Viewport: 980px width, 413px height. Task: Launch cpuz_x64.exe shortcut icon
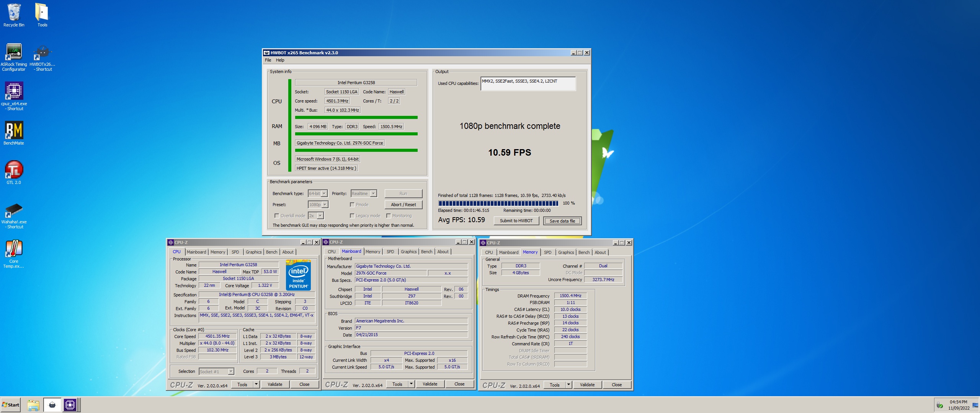click(x=14, y=96)
